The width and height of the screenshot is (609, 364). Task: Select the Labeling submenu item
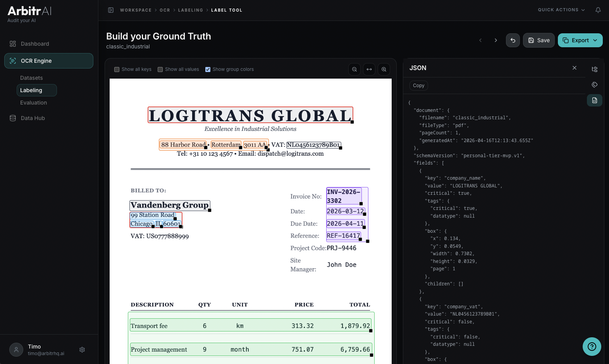tap(37, 90)
